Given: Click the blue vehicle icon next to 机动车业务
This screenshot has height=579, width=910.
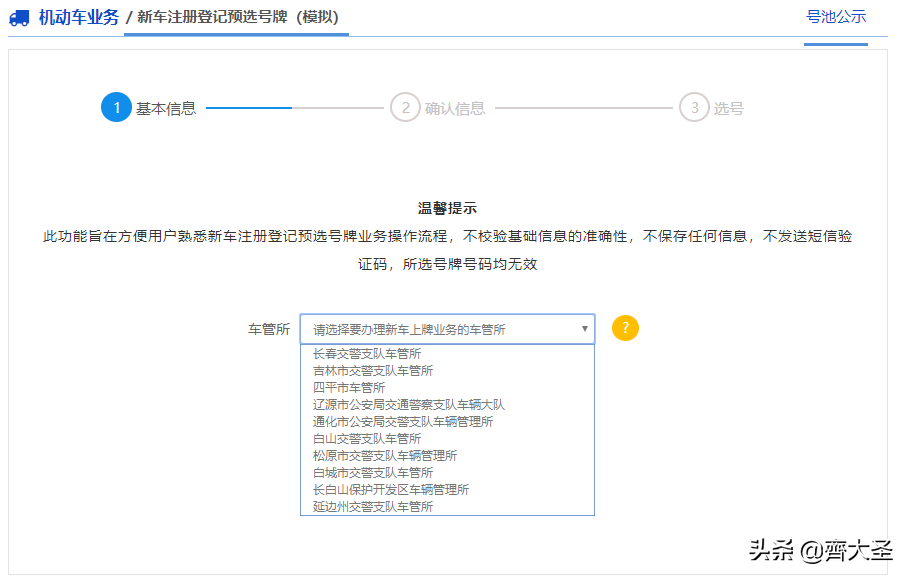Looking at the screenshot, I should pyautogui.click(x=20, y=16).
